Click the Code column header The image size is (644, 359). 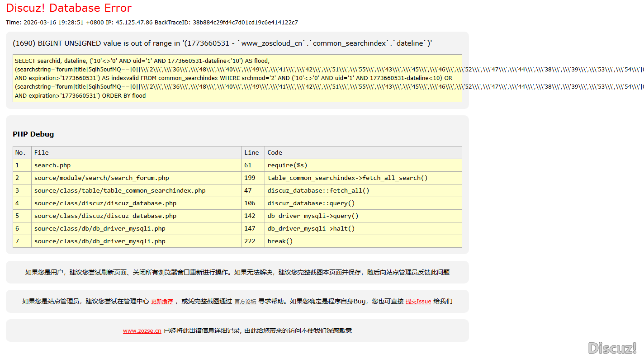tap(275, 153)
